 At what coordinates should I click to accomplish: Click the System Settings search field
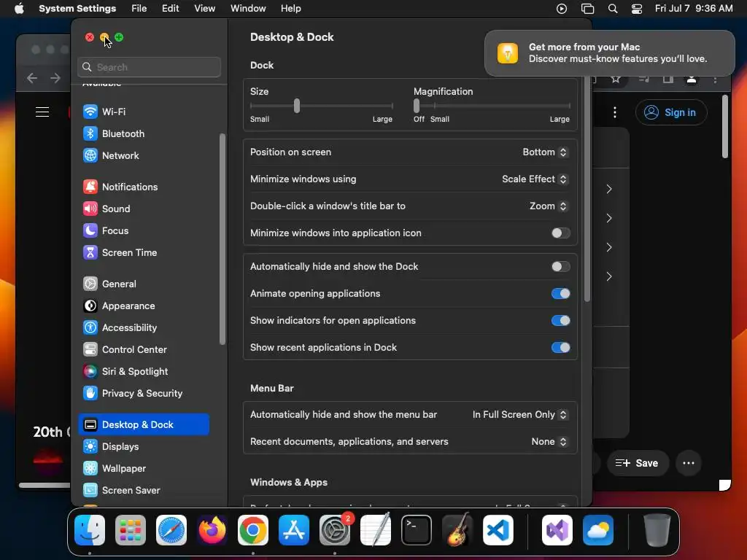coord(149,67)
